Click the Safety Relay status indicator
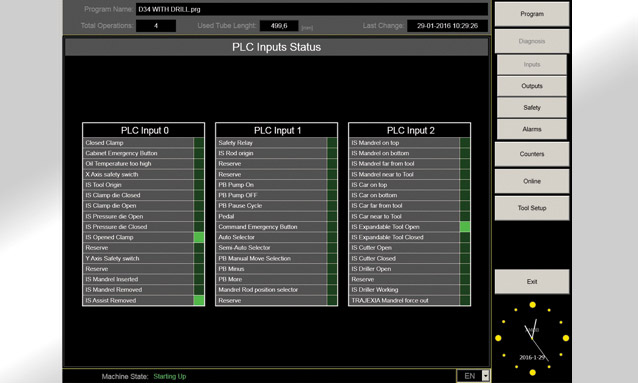This screenshot has width=638, height=383. (332, 143)
